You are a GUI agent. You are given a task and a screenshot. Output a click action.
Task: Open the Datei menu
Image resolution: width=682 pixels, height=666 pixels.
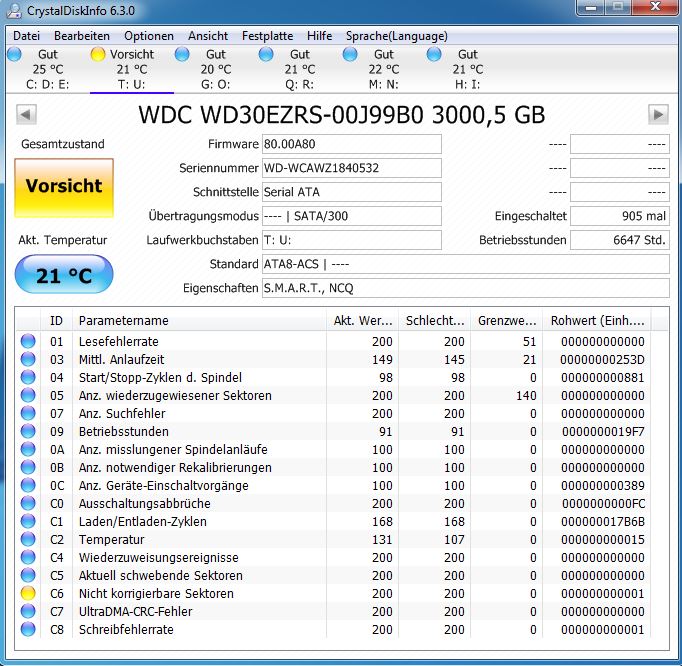(27, 36)
